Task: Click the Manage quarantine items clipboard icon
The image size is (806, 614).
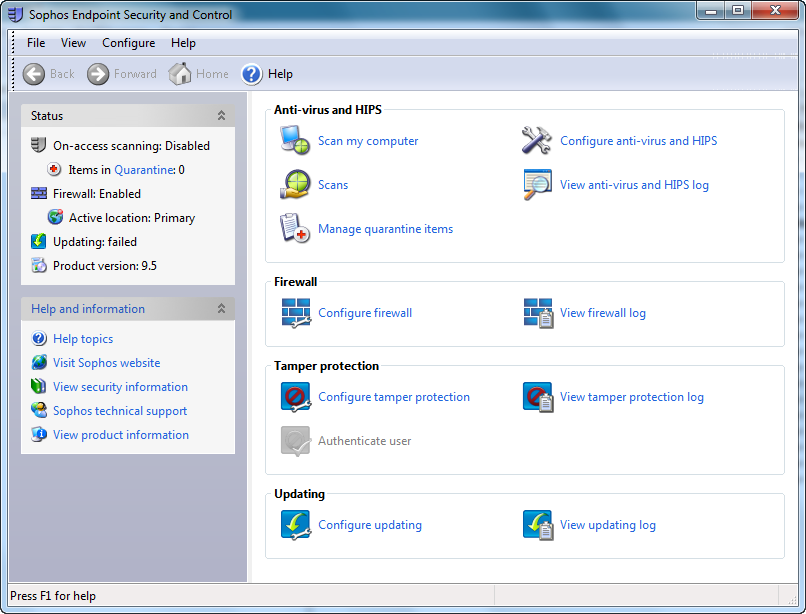Action: coord(295,229)
